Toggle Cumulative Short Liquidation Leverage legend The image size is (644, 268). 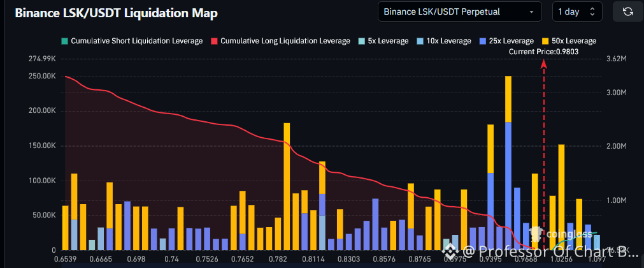coord(131,41)
